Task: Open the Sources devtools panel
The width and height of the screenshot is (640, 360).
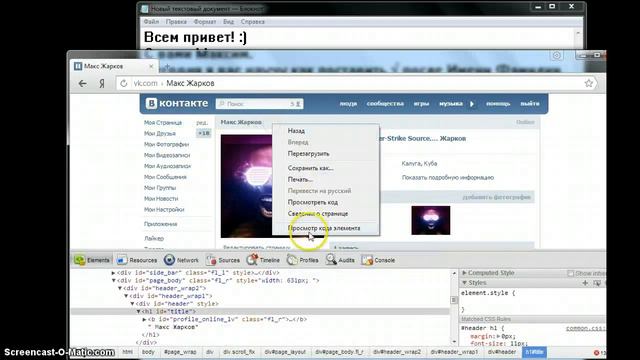Action: (x=223, y=260)
